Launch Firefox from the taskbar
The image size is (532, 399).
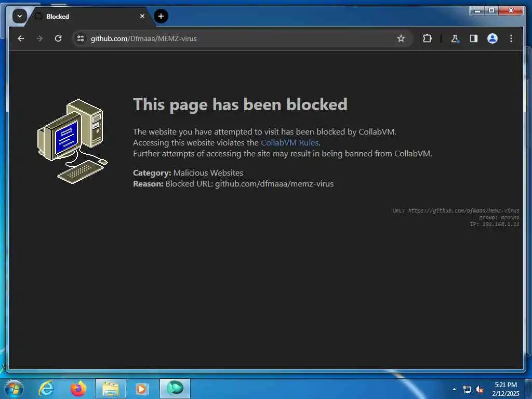click(x=78, y=389)
